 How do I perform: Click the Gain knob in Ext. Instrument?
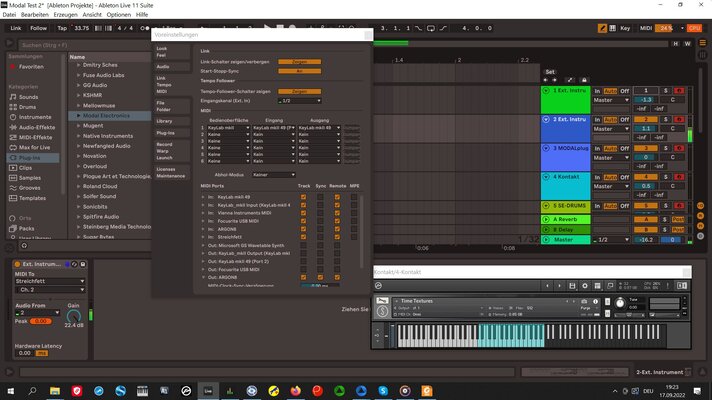74,316
